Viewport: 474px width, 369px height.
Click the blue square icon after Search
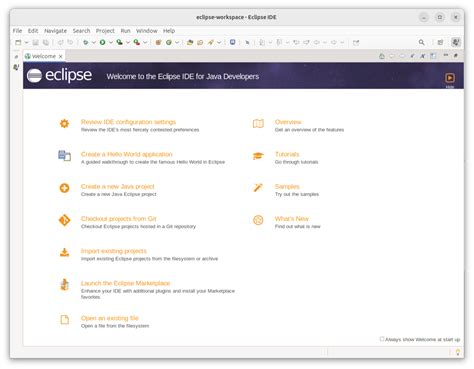[233, 42]
